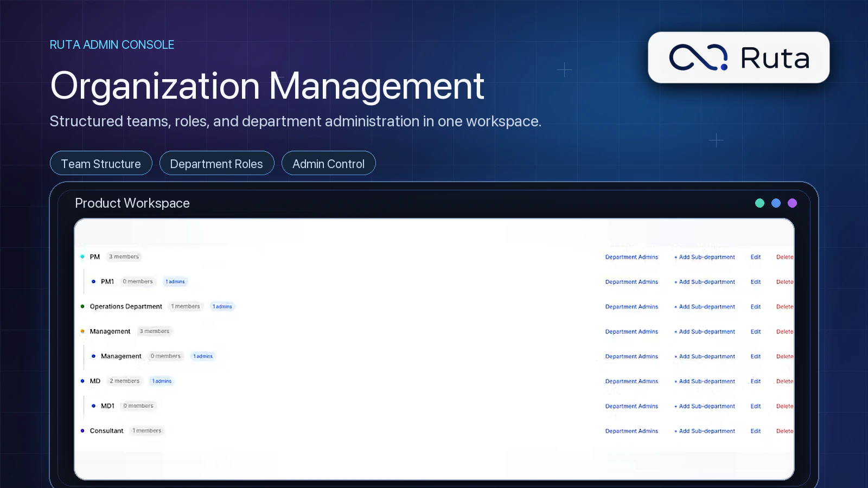
Task: Edit the Consultant department
Action: point(756,432)
